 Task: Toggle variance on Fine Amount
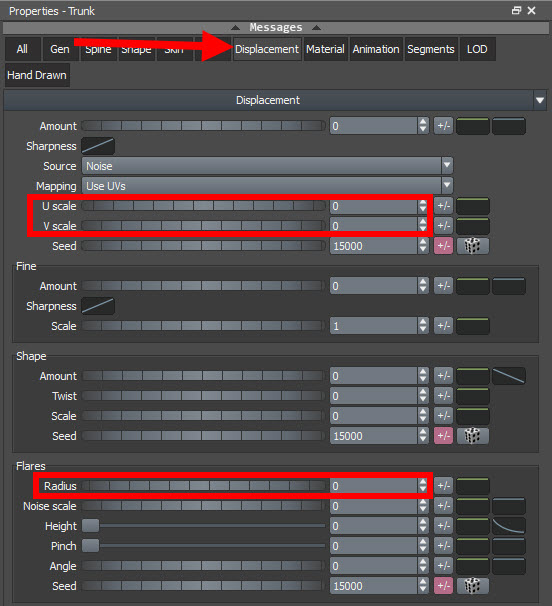[443, 286]
